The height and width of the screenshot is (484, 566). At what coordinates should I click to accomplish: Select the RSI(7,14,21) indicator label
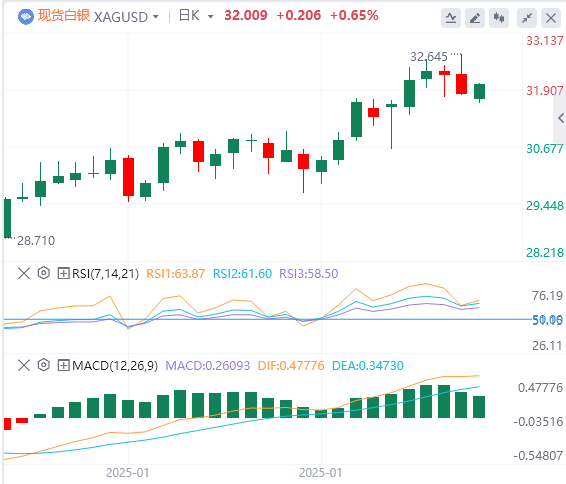tap(105, 274)
